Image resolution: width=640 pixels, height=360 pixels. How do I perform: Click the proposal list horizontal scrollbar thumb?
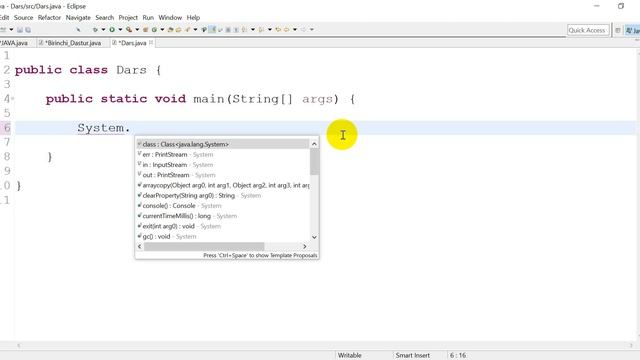[x=204, y=247]
